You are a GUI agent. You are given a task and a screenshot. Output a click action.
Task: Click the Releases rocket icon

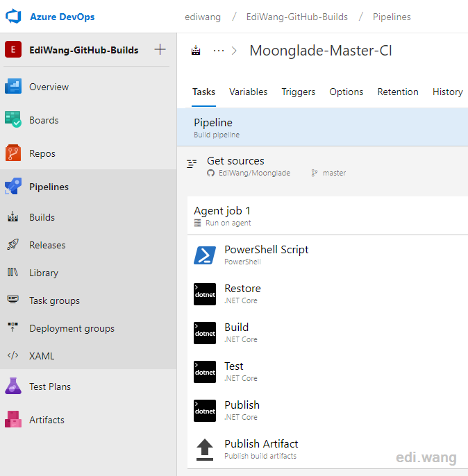pos(12,244)
